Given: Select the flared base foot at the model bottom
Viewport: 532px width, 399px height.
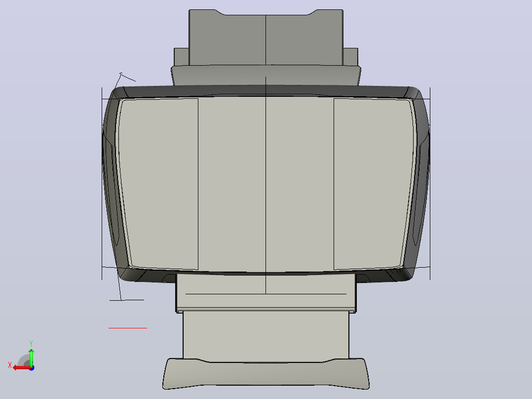Looking at the screenshot, I should pyautogui.click(x=266, y=373).
